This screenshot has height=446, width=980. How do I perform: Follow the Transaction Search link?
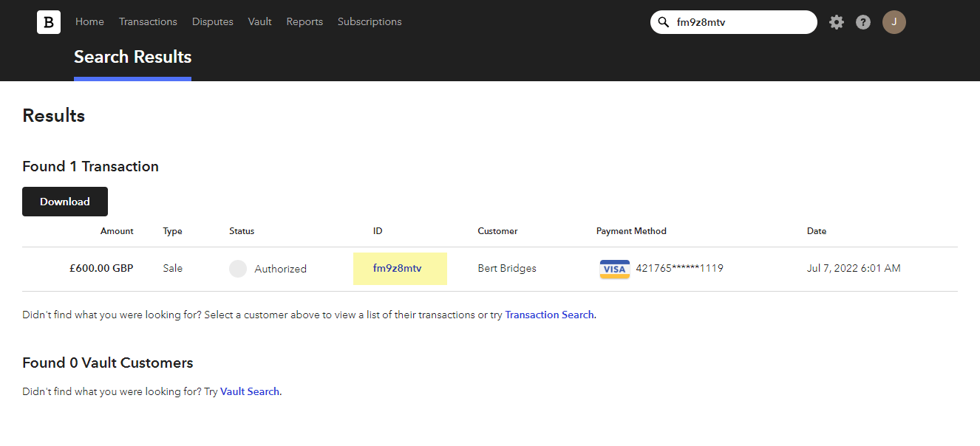click(x=549, y=315)
